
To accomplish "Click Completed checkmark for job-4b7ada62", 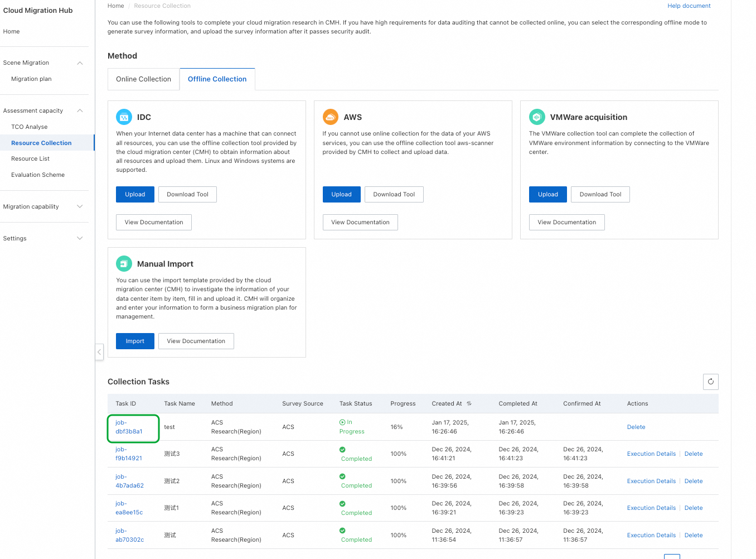I will pos(342,476).
